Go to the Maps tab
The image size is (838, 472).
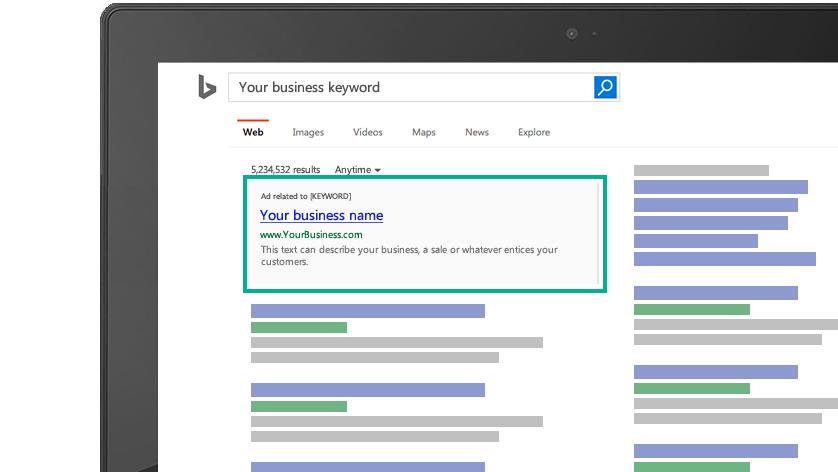coord(423,132)
